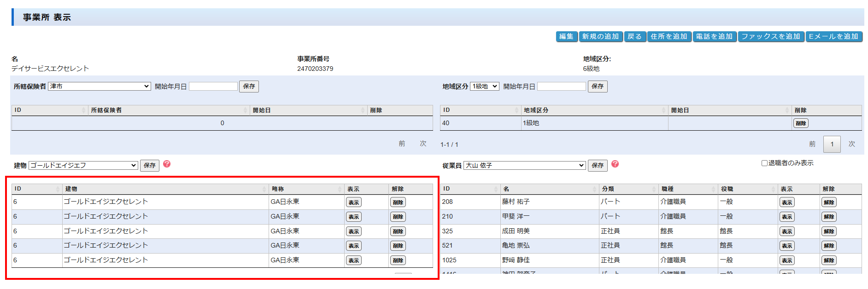Expand the 従業員 dropdown showing 大山 依子
868x289 pixels.
coord(524,166)
